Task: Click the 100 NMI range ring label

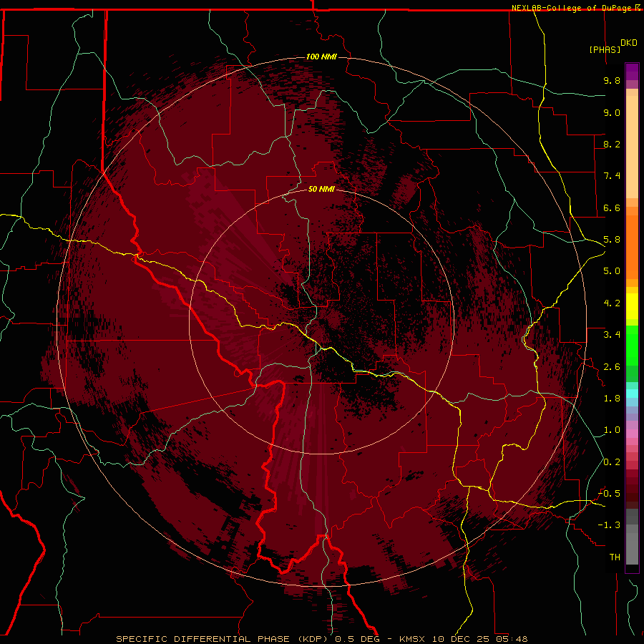Action: coord(321,57)
